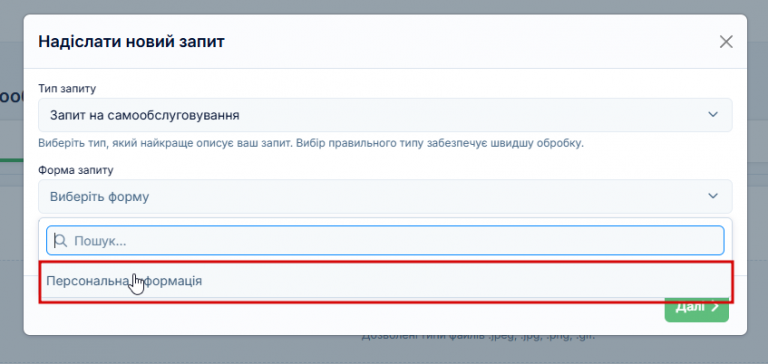Click the dimmed page area below the dialog
The width and height of the screenshot is (768, 364).
[x=385, y=350]
